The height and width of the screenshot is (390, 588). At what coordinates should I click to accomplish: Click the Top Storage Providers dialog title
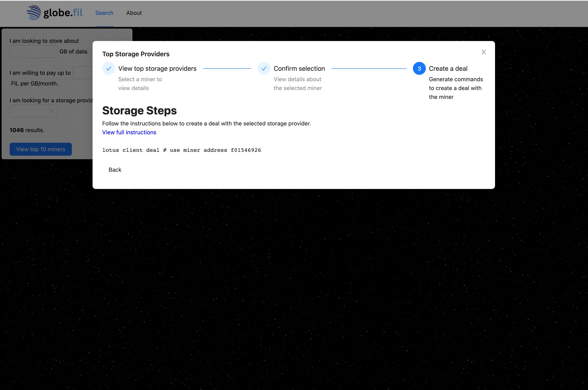pos(136,54)
